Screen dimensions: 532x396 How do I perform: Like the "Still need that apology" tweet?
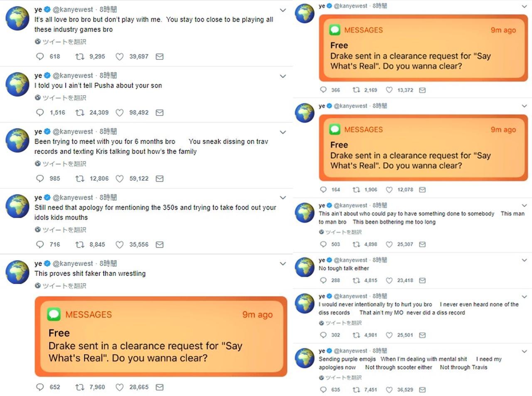pos(120,245)
